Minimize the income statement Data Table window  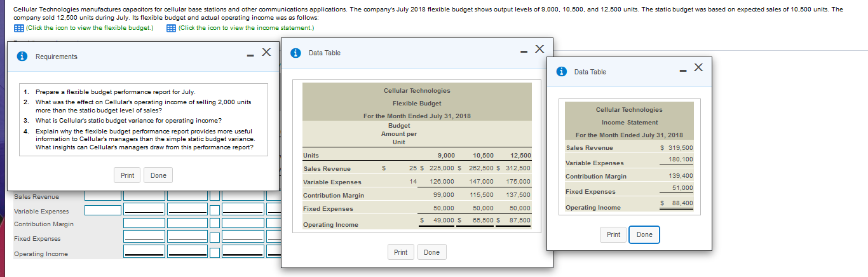[682, 69]
